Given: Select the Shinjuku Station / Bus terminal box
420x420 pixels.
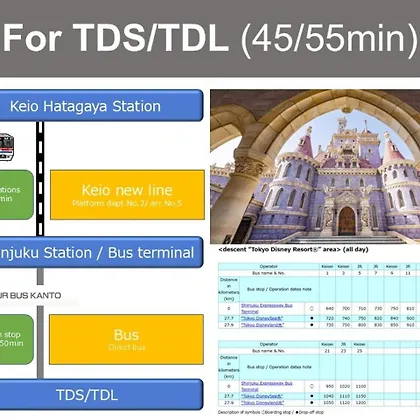Looking at the screenshot, I should click(101, 252).
